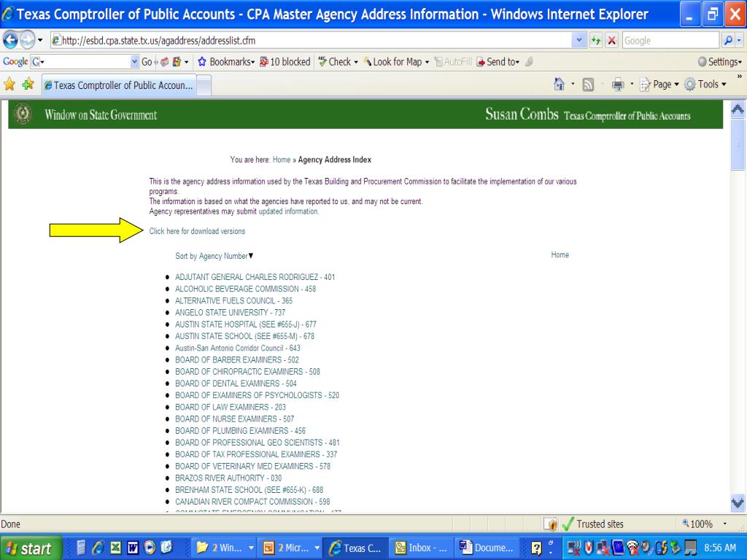Viewport: 747px width, 560px height.
Task: Open the Google toolbar search field dropdown
Action: (x=134, y=61)
